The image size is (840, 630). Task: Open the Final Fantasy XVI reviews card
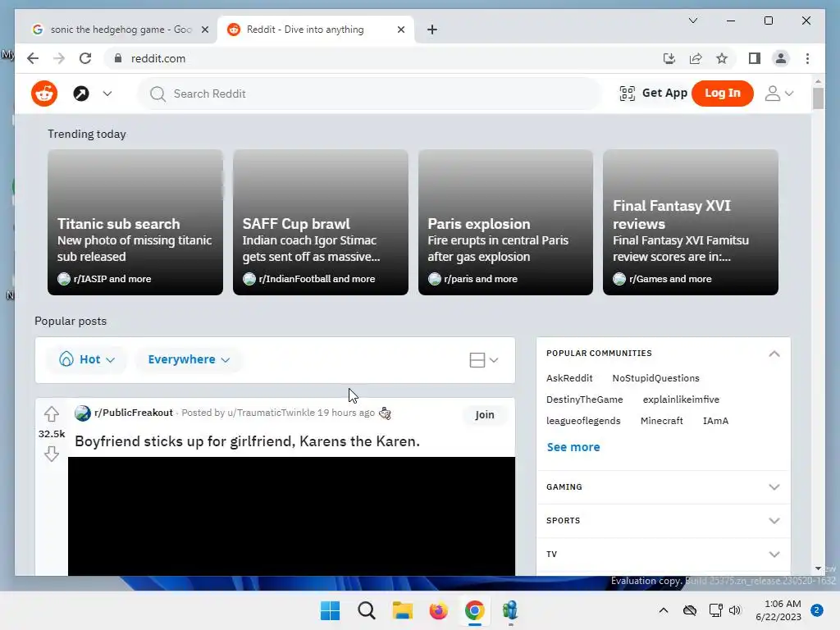(x=691, y=222)
